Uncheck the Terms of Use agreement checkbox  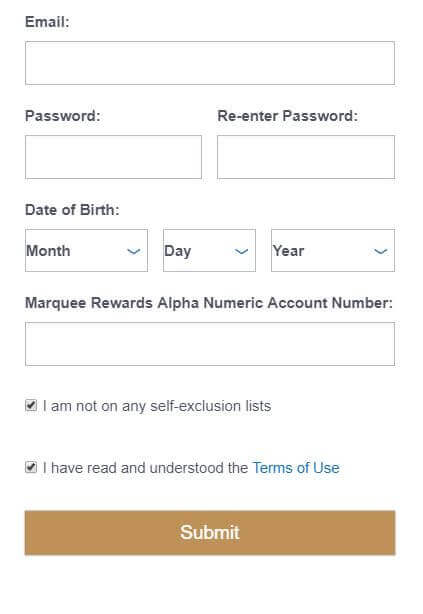(x=31, y=467)
